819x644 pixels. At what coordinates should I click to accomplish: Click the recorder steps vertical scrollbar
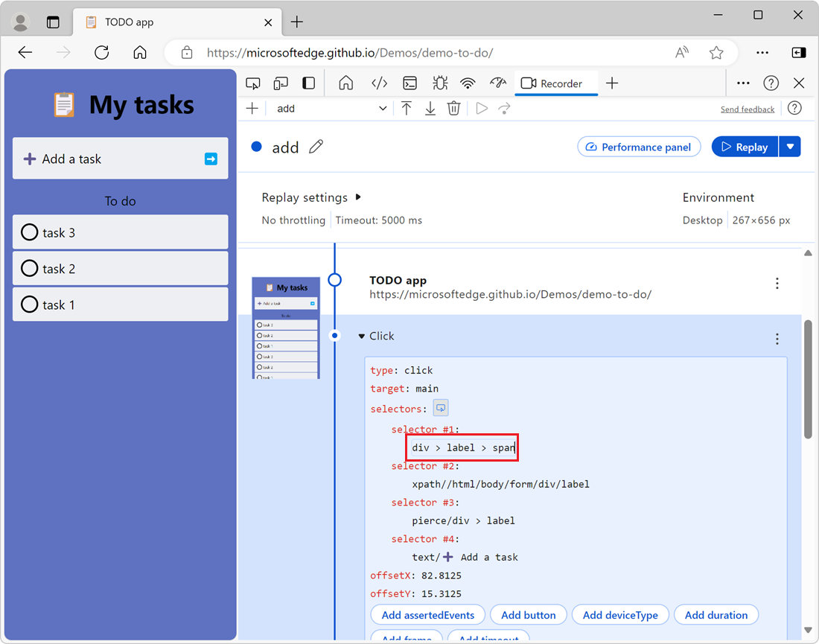coord(808,380)
